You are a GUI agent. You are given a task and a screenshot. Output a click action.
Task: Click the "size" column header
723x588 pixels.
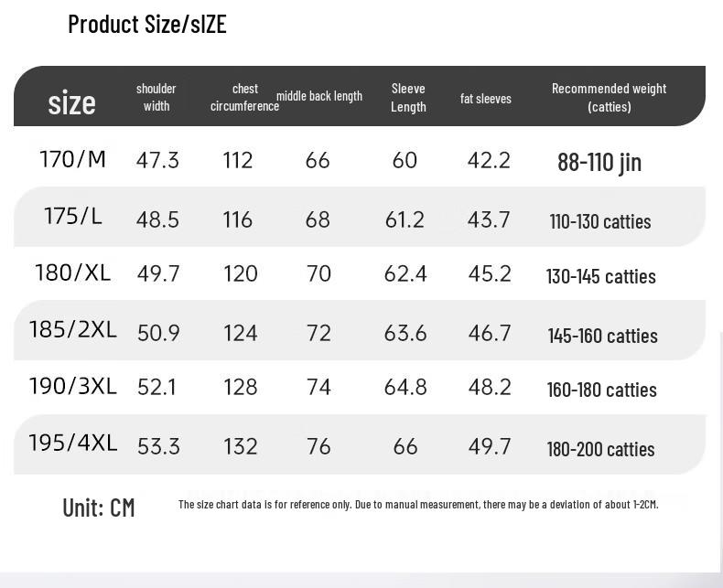click(71, 102)
